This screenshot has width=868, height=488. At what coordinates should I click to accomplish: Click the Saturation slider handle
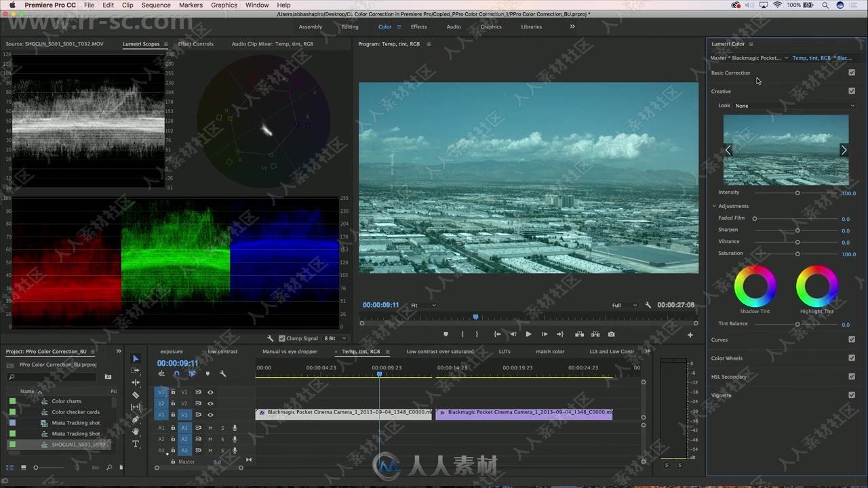tap(797, 253)
